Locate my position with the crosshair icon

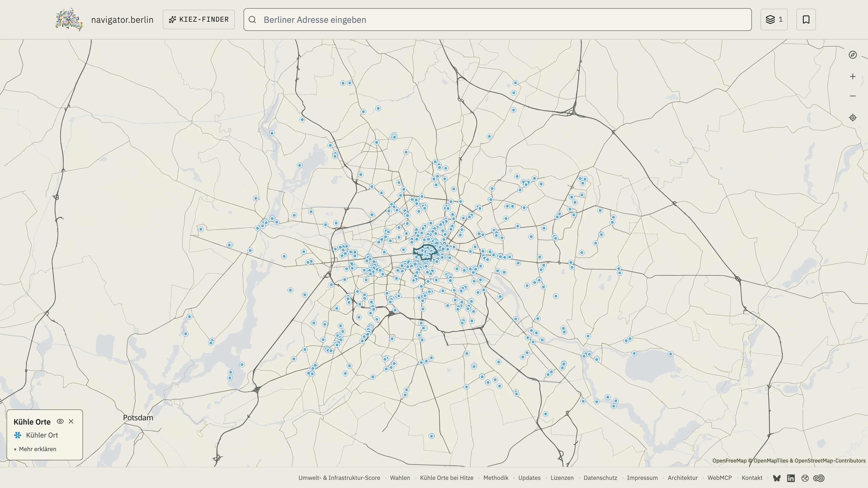point(853,118)
